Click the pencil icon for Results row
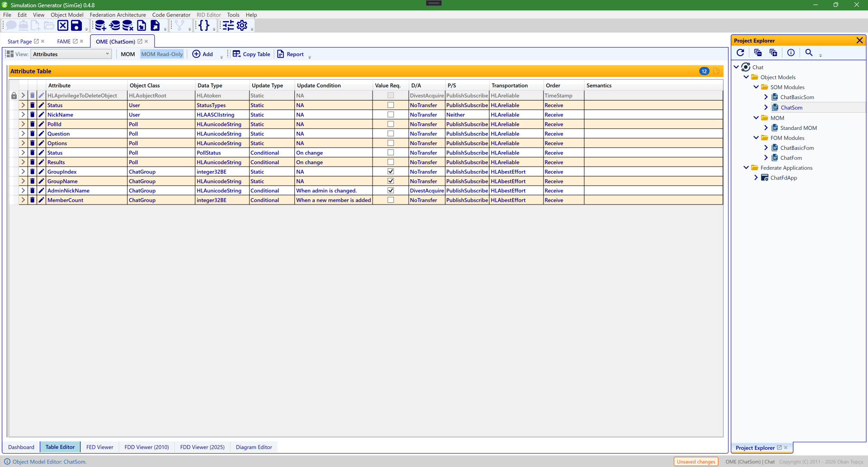 [x=41, y=162]
